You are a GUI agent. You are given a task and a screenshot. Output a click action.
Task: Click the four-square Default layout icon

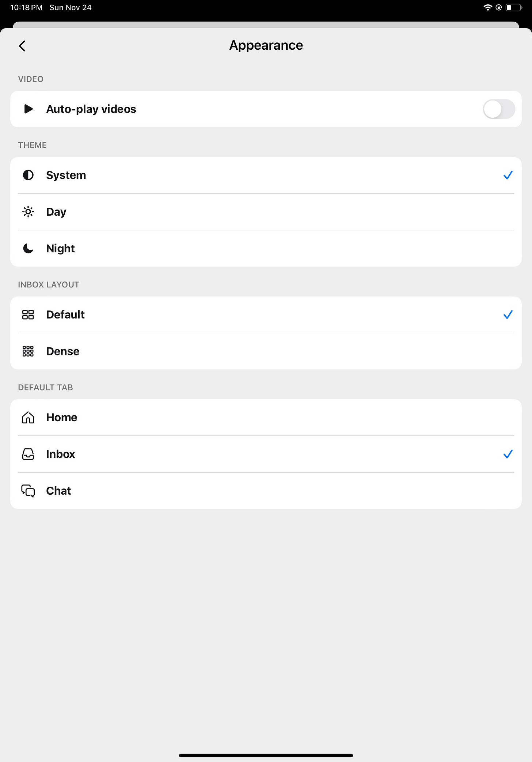(x=28, y=314)
